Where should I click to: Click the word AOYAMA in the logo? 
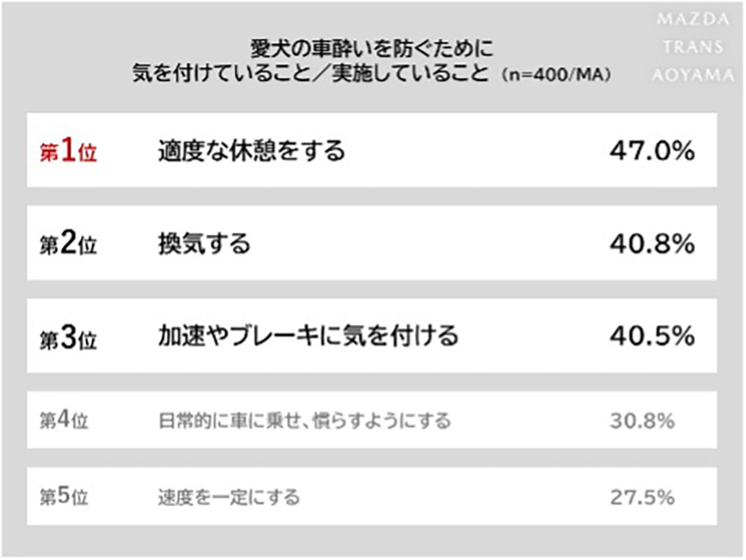click(x=687, y=75)
